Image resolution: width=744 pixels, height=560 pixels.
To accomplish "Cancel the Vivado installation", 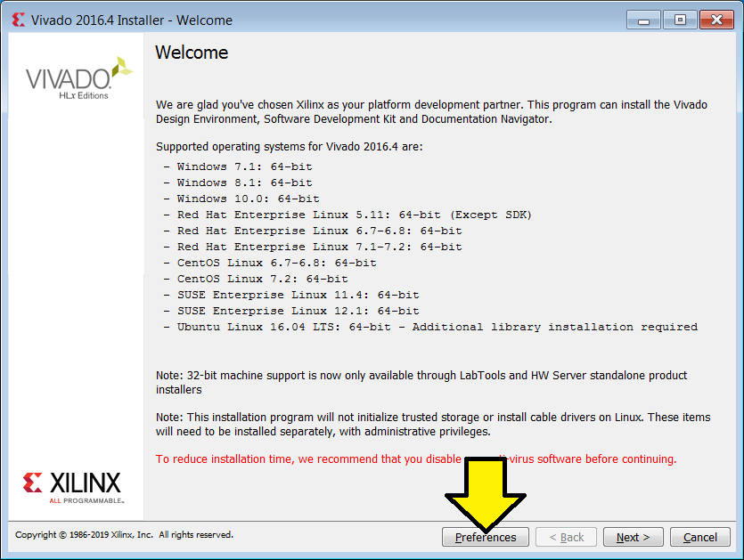I will coord(699,537).
